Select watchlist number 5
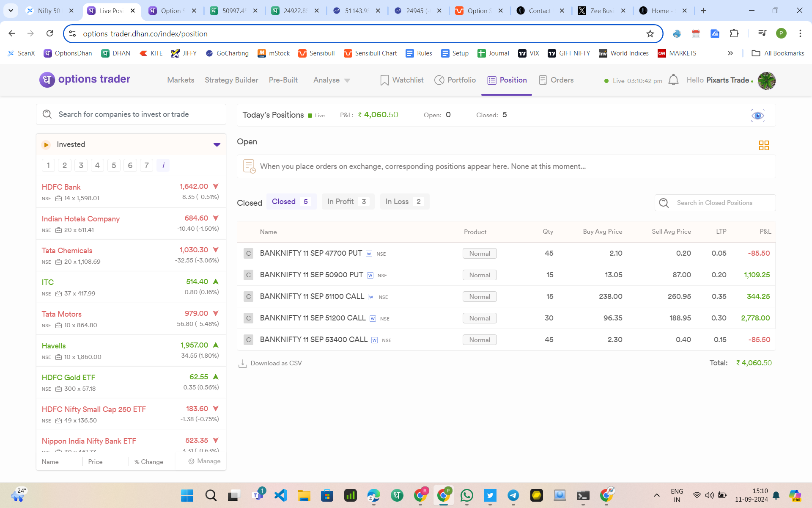 coord(114,165)
